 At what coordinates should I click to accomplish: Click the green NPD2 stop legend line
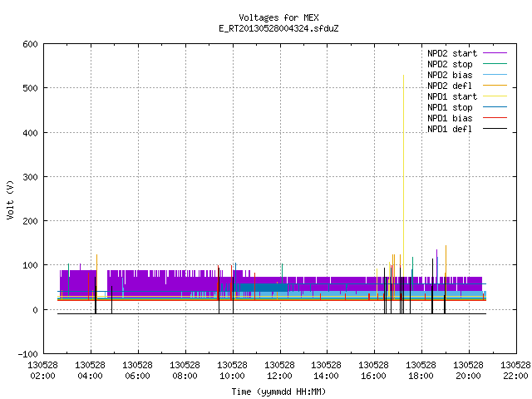(495, 64)
